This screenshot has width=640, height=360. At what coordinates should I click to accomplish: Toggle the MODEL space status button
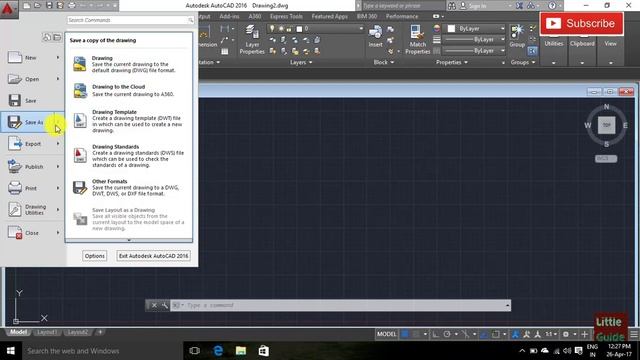386,334
